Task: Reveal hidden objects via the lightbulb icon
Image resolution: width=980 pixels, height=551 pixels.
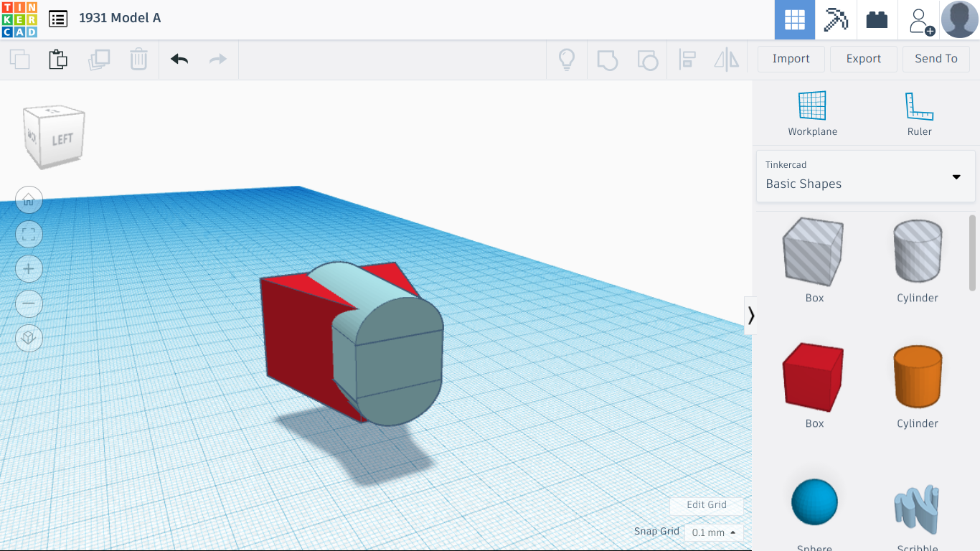Action: coord(567,60)
